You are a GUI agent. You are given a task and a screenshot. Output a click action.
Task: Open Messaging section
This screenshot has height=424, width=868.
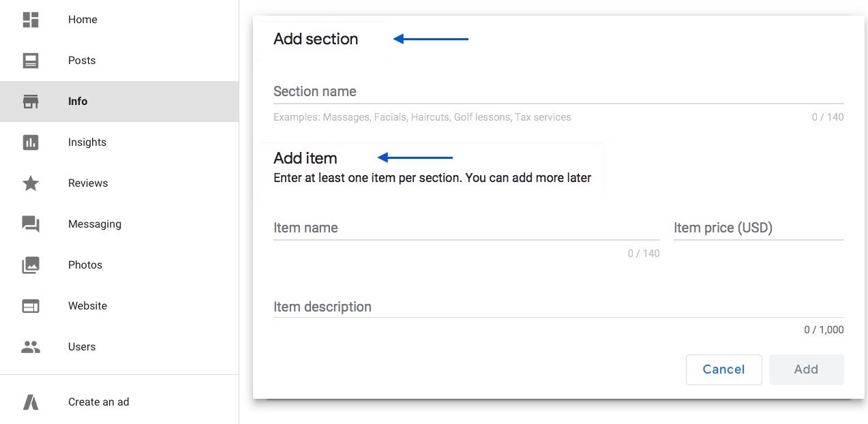click(119, 224)
